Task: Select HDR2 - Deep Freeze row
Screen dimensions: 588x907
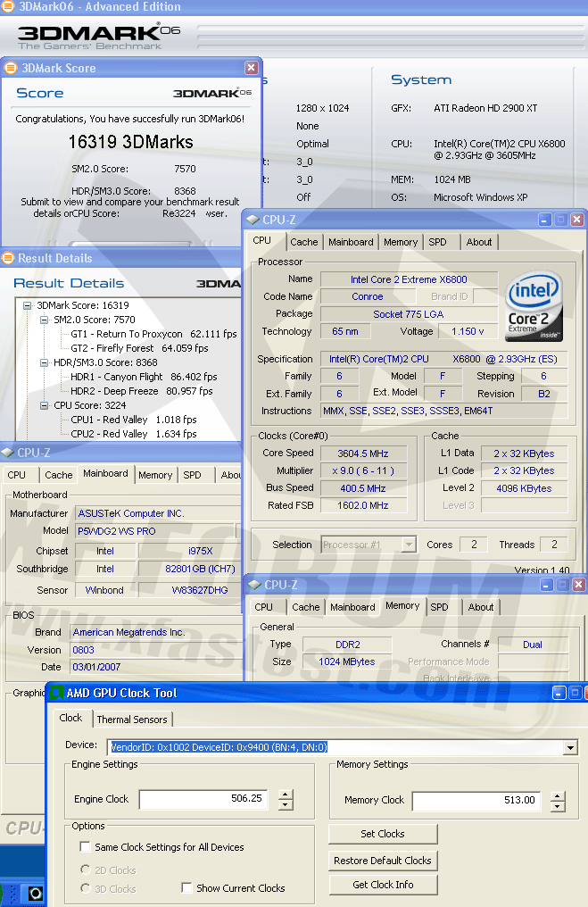Action: pyautogui.click(x=142, y=391)
